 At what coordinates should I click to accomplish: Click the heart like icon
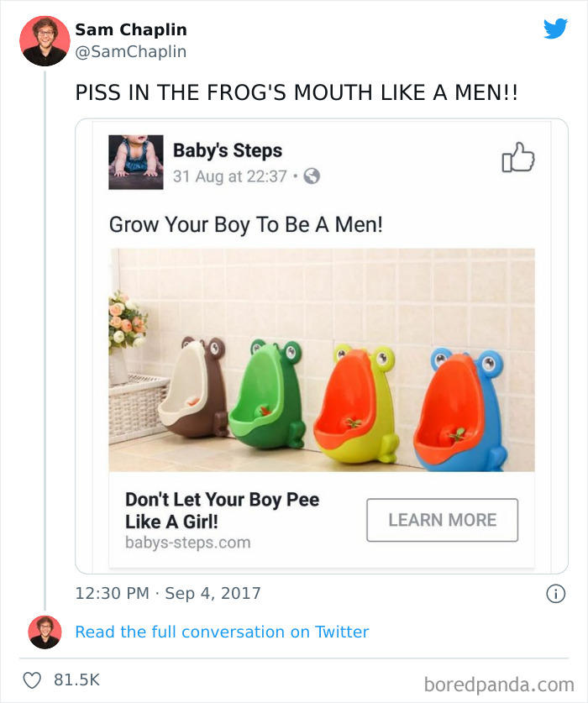point(33,679)
